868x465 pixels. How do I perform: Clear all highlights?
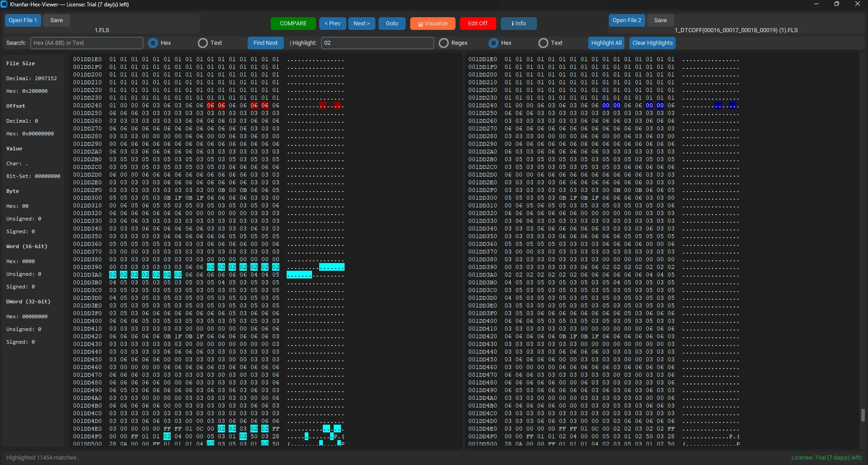point(652,43)
